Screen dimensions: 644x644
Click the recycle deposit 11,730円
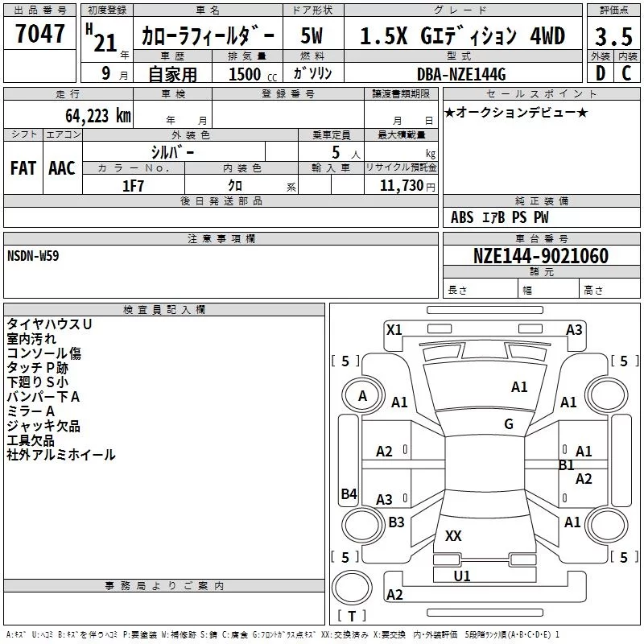(x=407, y=186)
